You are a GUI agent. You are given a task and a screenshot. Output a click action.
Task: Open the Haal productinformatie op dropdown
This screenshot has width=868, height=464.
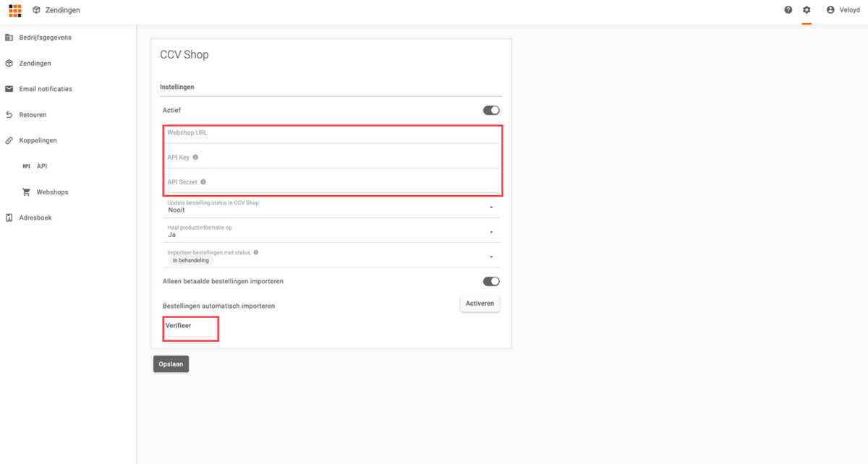(491, 232)
